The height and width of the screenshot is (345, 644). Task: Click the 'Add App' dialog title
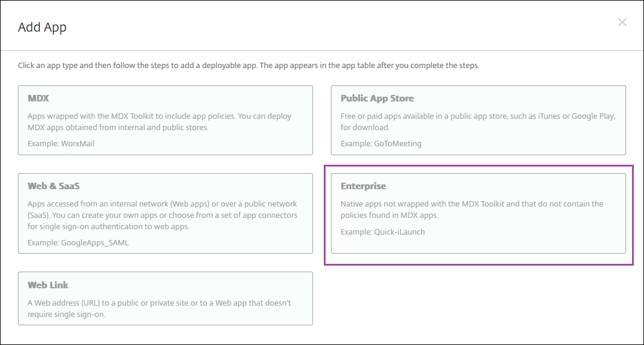(x=42, y=27)
